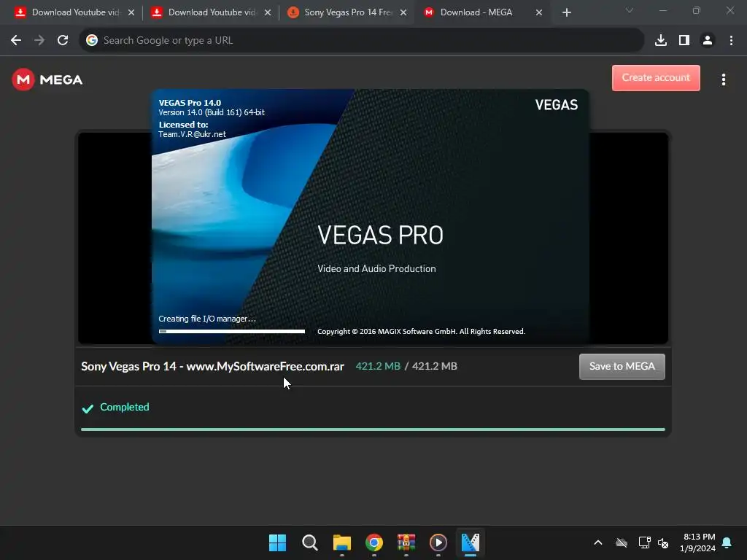Close the second Download Youtube video tab
This screenshot has width=747, height=560.
point(268,12)
